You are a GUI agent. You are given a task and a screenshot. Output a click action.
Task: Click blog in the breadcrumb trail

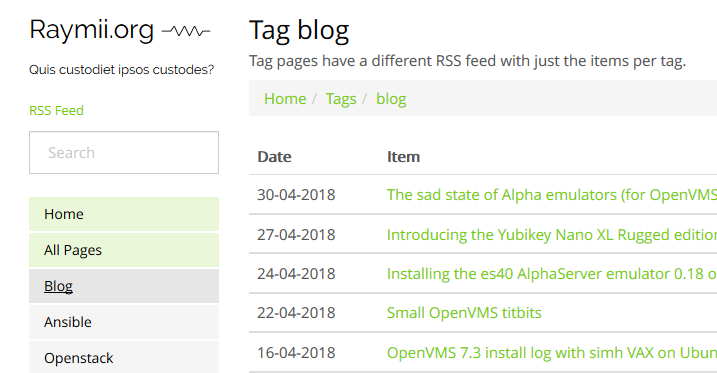pos(391,99)
